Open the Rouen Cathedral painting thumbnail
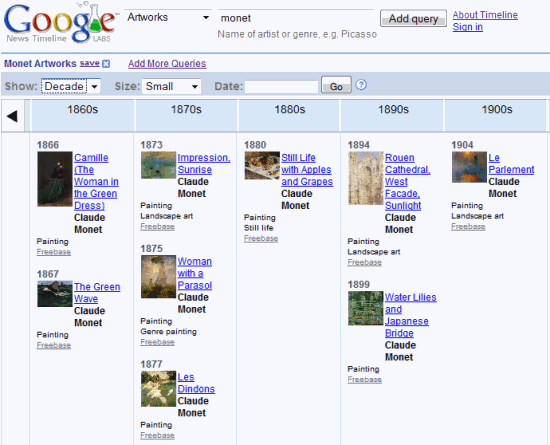550x445 pixels. click(365, 178)
